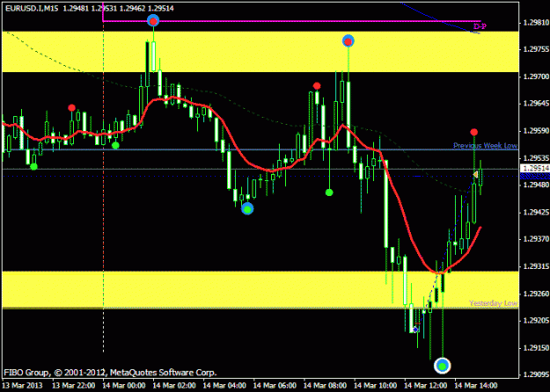Click the EURUSD.I,M15 chart title text
Screen dimensions: 550x392
(x=33, y=8)
